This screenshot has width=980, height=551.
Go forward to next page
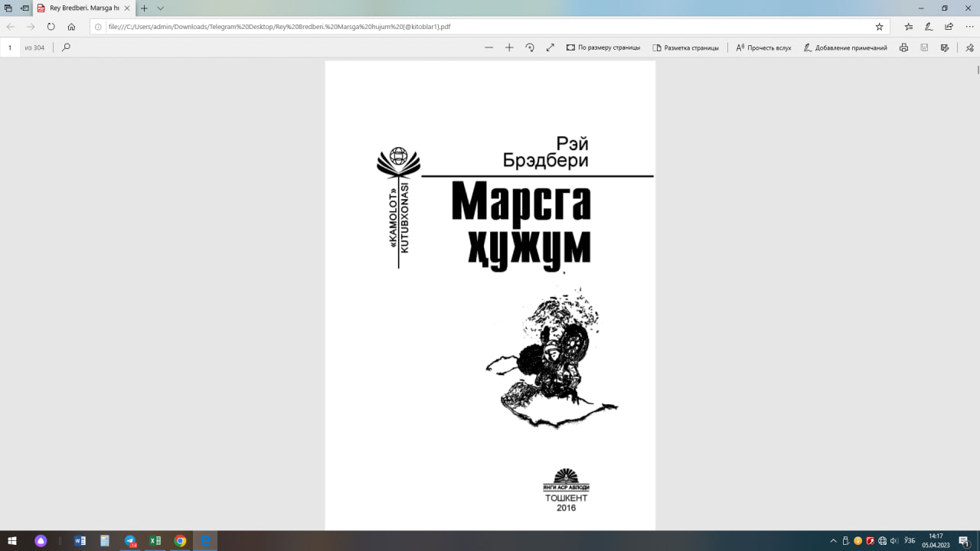click(31, 26)
